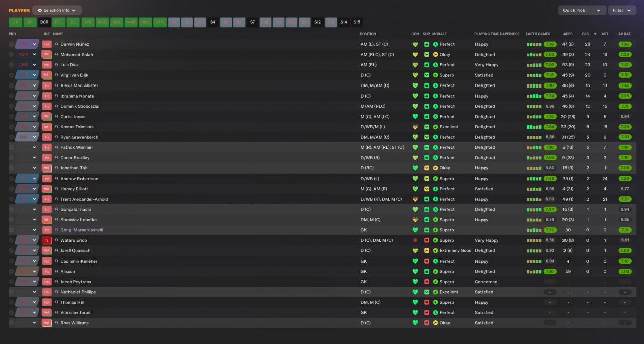
Task: Click Kostas Tsimikas's Excellent morale icon
Action: pyautogui.click(x=436, y=127)
